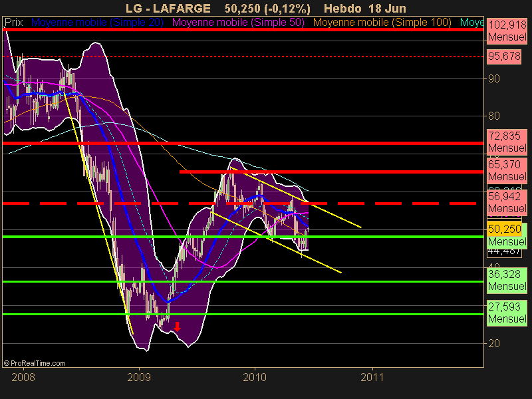This screenshot has width=532, height=399.
Task: Click the 36,328 Mensuel support label
Action: tap(507, 280)
